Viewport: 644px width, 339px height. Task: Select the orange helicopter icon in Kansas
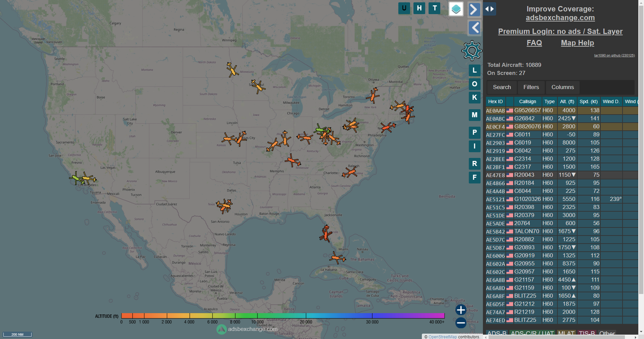coord(229,138)
